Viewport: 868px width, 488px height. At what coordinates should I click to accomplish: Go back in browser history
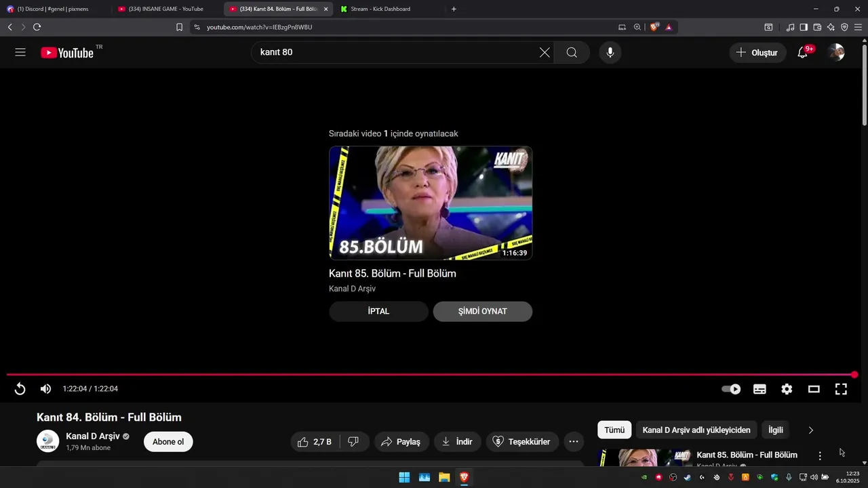coord(9,27)
